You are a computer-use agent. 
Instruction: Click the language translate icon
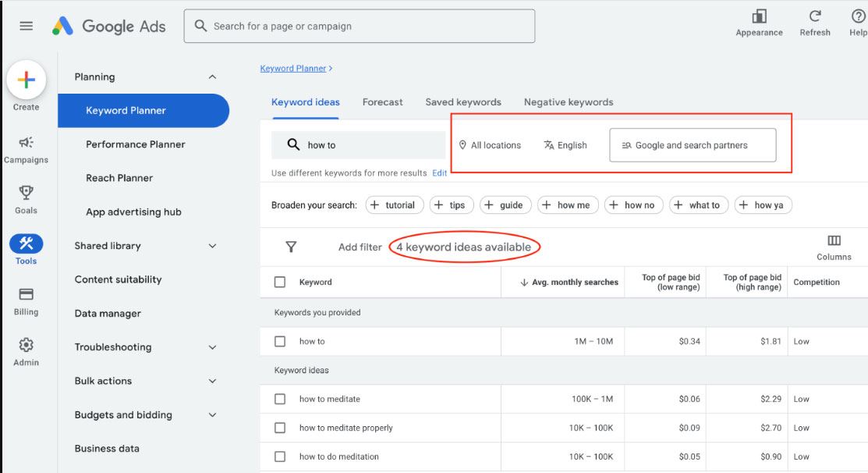pyautogui.click(x=548, y=145)
